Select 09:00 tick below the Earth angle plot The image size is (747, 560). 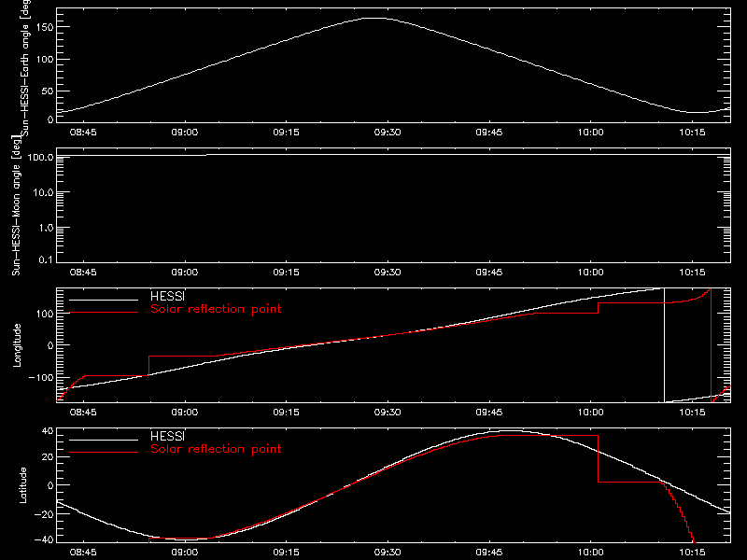coord(184,133)
